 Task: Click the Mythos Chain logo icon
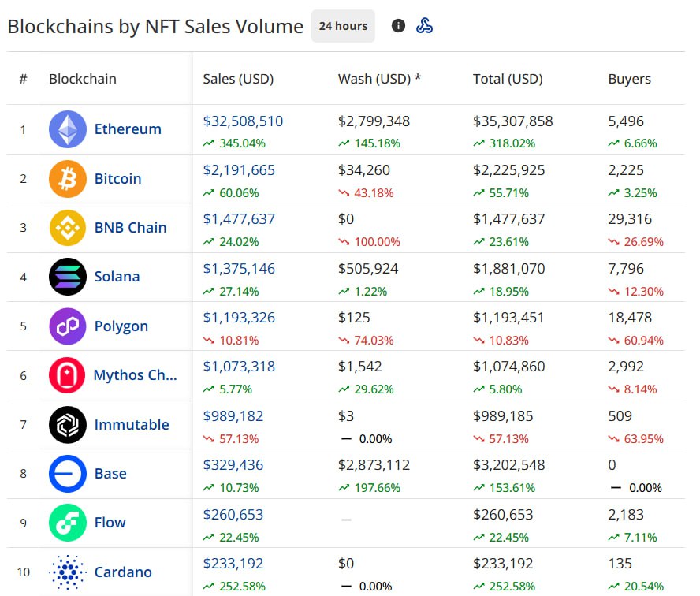[x=68, y=375]
